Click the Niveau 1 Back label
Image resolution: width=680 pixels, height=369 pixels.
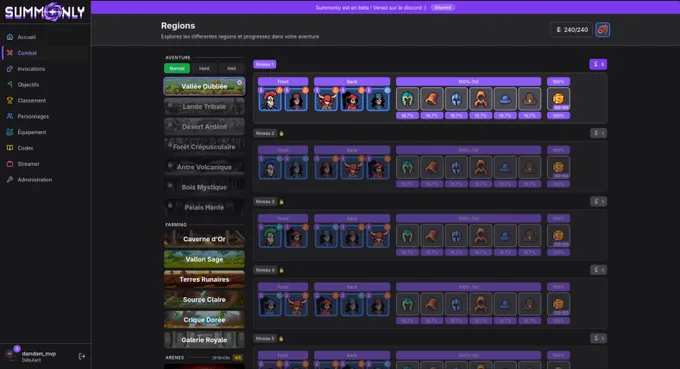[352, 82]
